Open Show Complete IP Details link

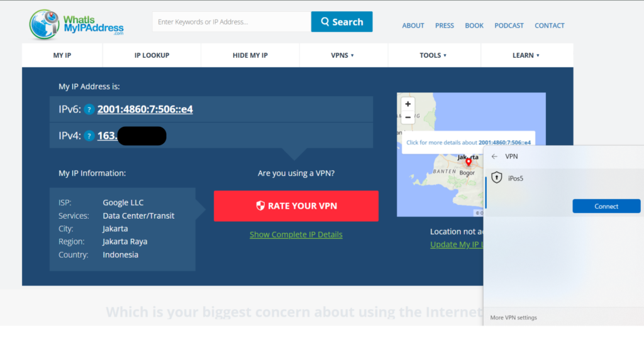pos(296,234)
